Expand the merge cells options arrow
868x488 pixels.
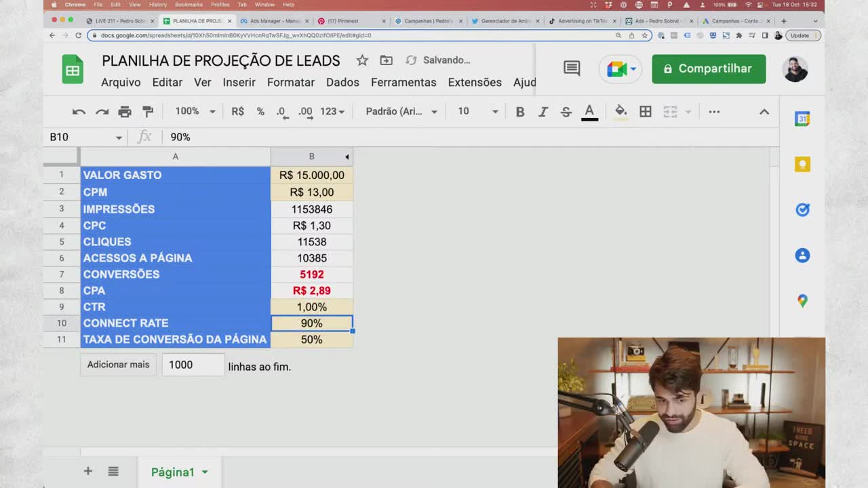[688, 112]
